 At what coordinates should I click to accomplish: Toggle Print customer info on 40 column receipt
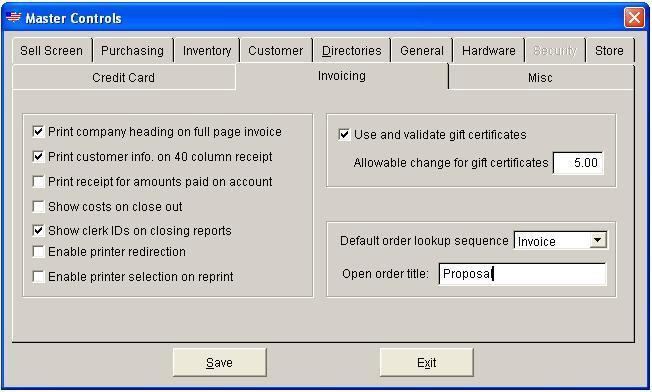click(38, 157)
